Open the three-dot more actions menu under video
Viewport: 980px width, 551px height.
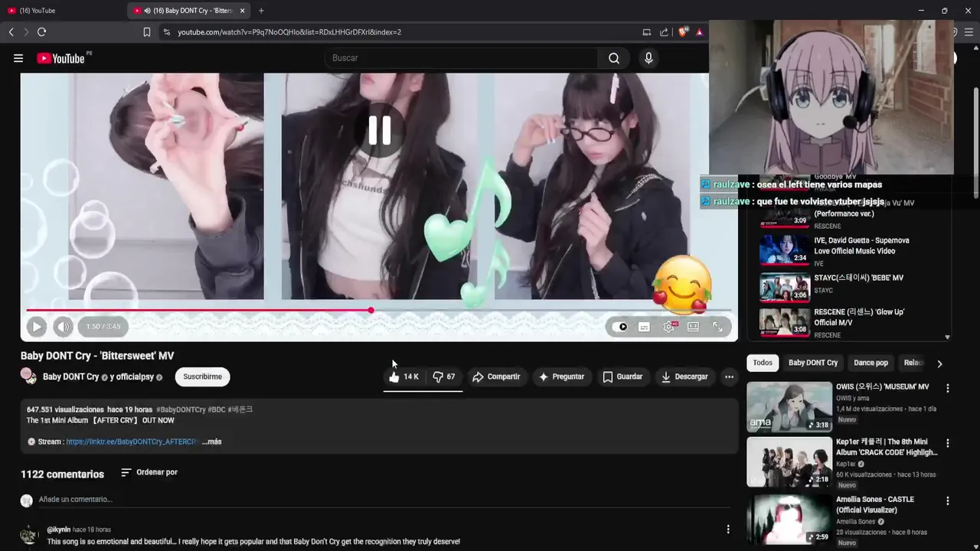click(729, 377)
